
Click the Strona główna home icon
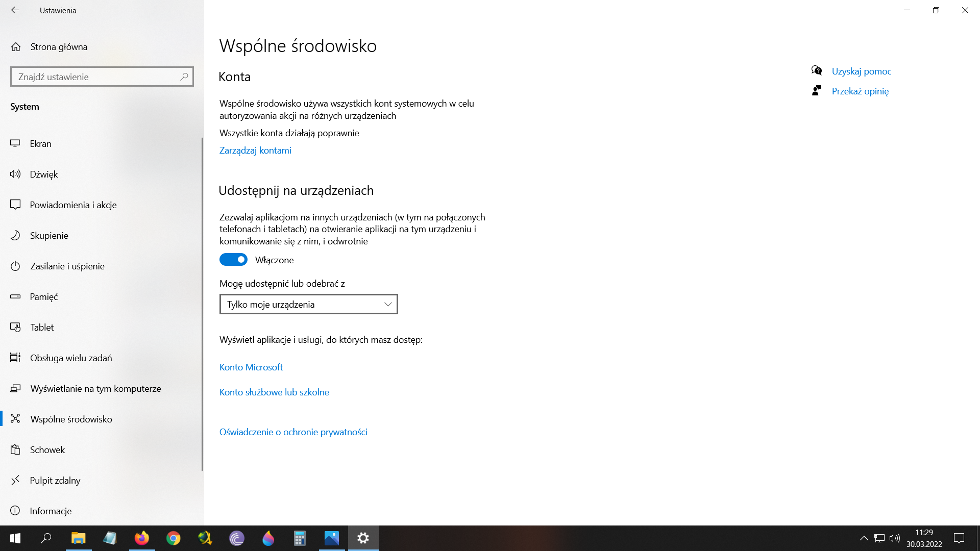pyautogui.click(x=16, y=47)
